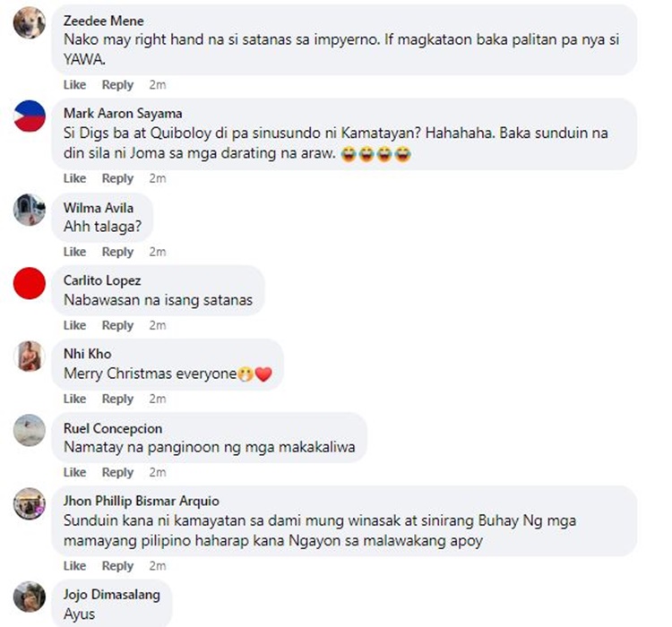
Task: Reply to Carlito Lopez's comment
Action: [x=117, y=325]
